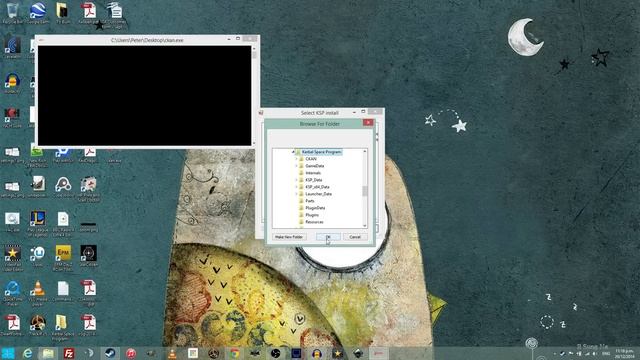Click OK in Browse For Folder dialog
This screenshot has width=640, height=360.
[328, 237]
